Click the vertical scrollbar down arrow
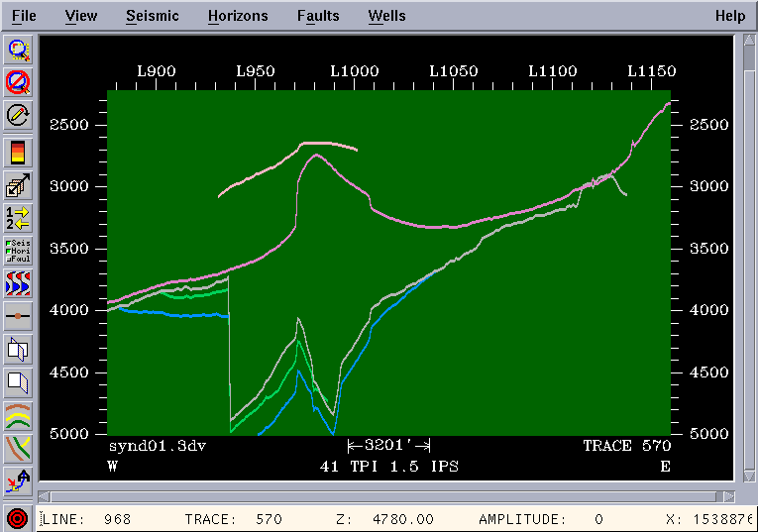Screen dimensions: 758x532 point(749,476)
